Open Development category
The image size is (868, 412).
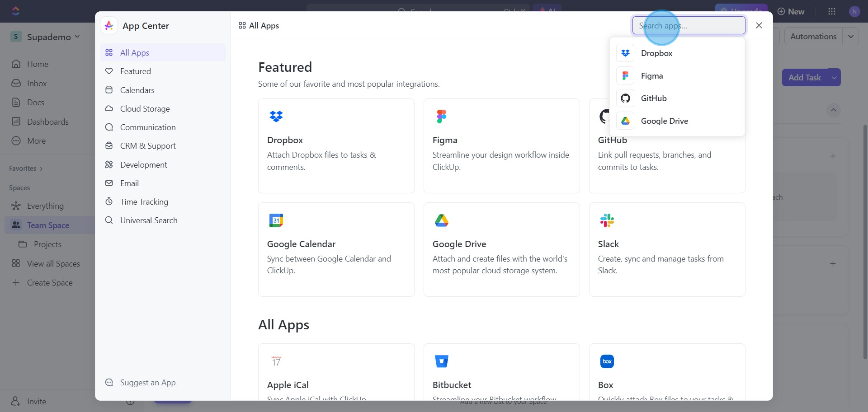(x=163, y=164)
